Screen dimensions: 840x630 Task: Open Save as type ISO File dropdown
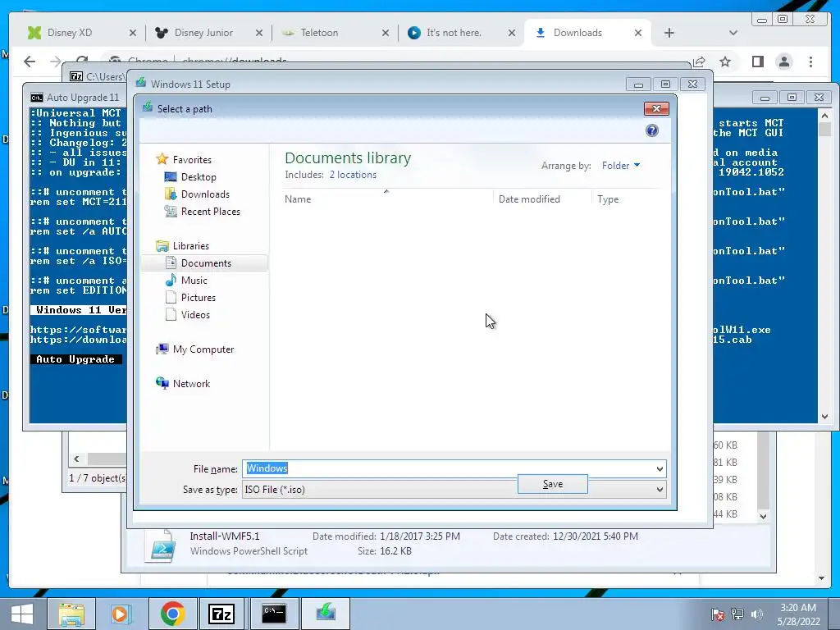coord(454,489)
